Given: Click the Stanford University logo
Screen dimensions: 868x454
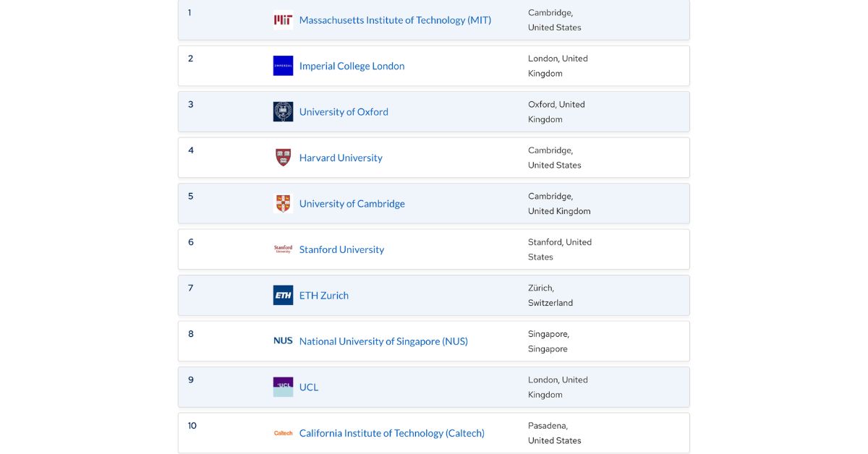Looking at the screenshot, I should 283,249.
